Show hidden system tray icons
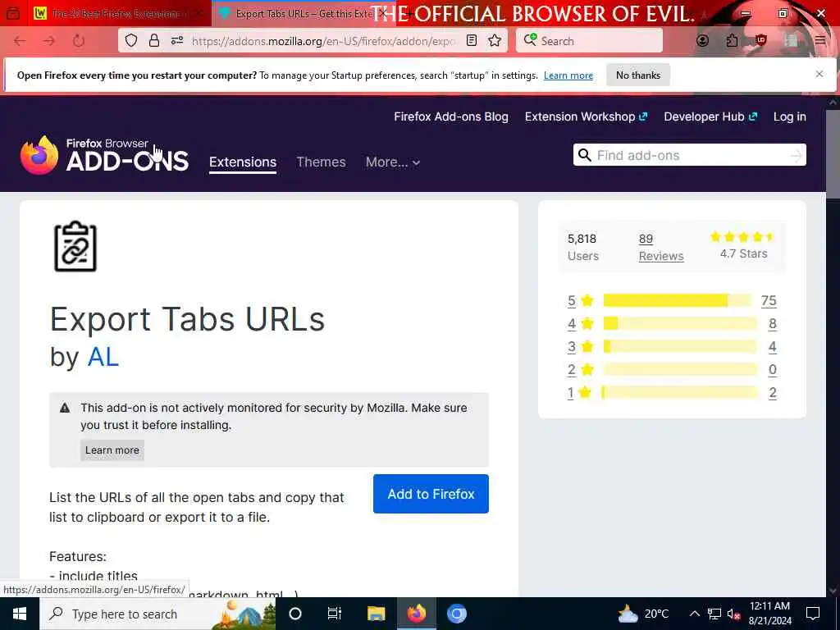The width and height of the screenshot is (840, 630). pos(694,614)
